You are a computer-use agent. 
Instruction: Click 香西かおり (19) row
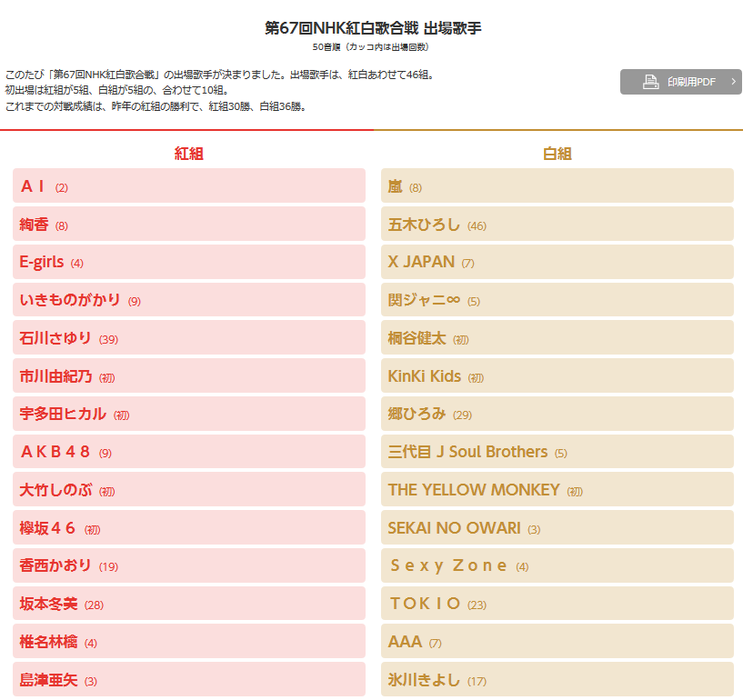[189, 566]
